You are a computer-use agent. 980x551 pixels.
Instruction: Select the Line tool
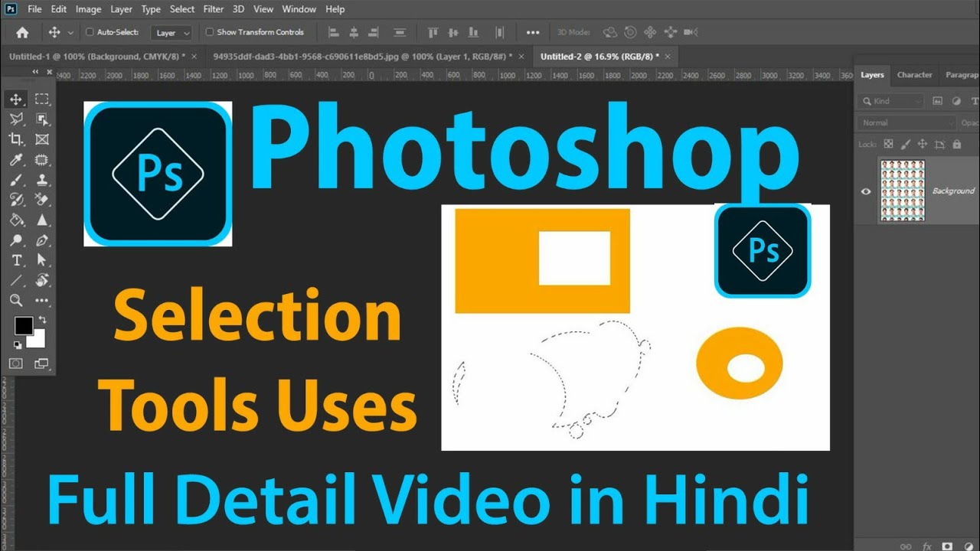pos(16,280)
